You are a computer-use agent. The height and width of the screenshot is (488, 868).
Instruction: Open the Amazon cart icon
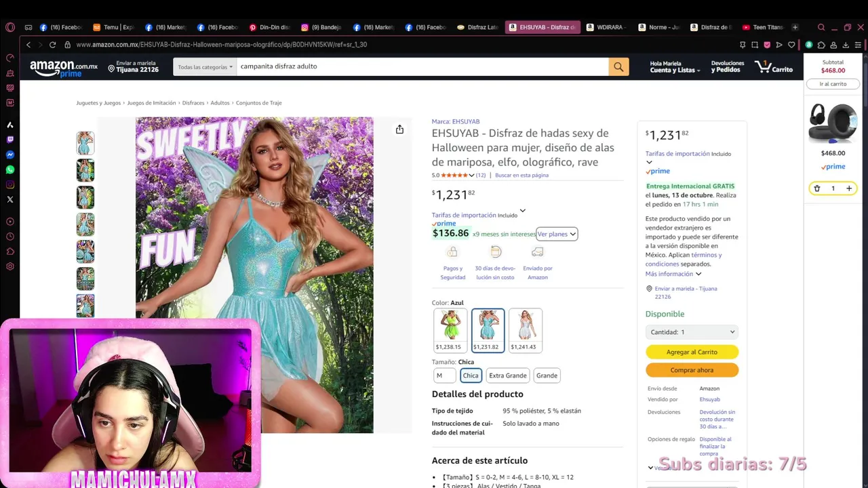tap(774, 66)
